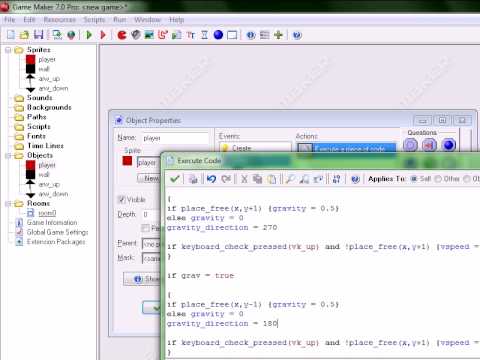This screenshot has width=480, height=360.
Task: Paste from clipboard in the code editor
Action: pos(272,179)
